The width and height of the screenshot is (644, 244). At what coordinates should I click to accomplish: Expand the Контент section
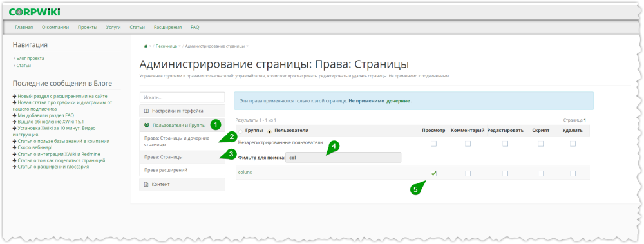coord(182,184)
